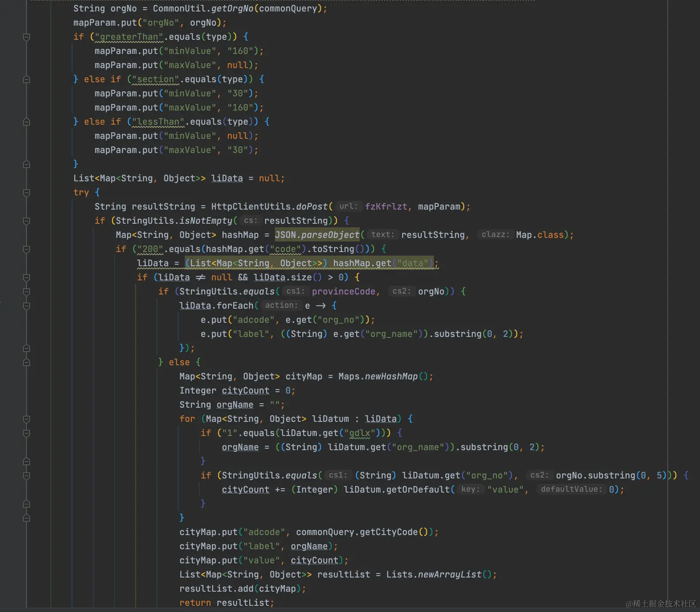Click the "text:" parameter hint
Screen dimensions: 700x612
click(x=383, y=235)
